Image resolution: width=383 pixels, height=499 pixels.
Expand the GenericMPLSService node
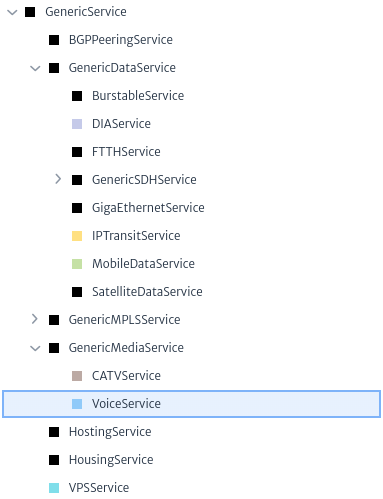pos(34,319)
